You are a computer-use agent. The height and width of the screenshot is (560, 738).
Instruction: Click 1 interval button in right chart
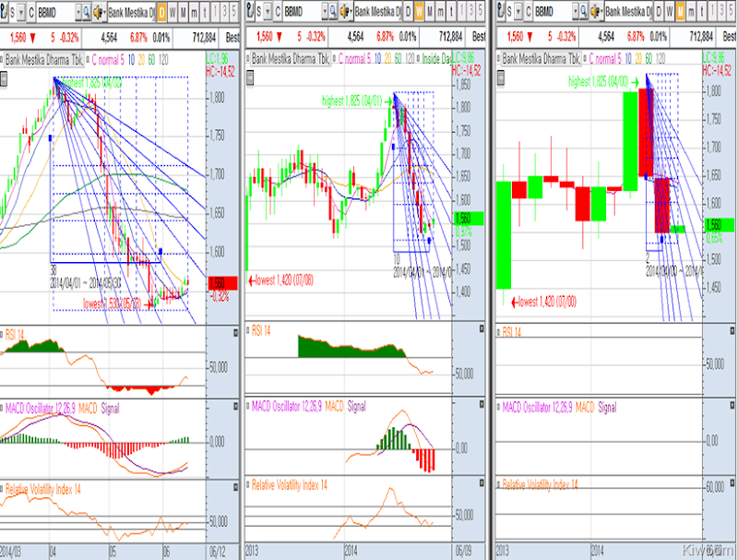pos(712,12)
